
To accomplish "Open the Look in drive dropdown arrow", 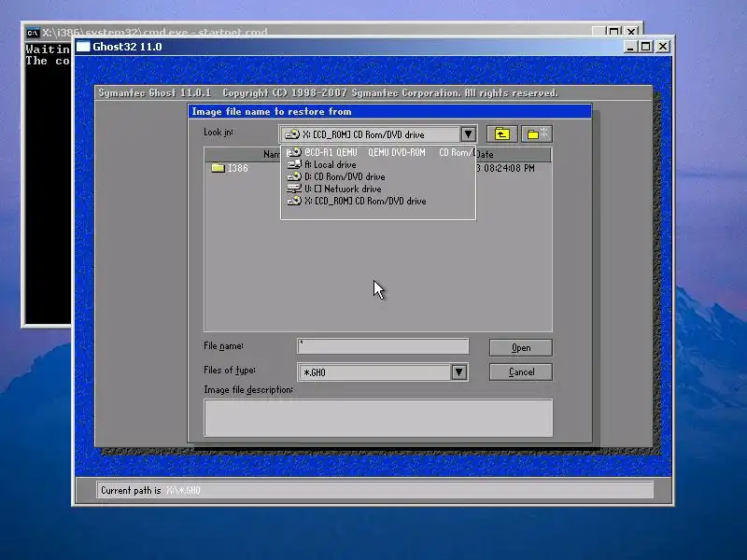I will click(469, 134).
